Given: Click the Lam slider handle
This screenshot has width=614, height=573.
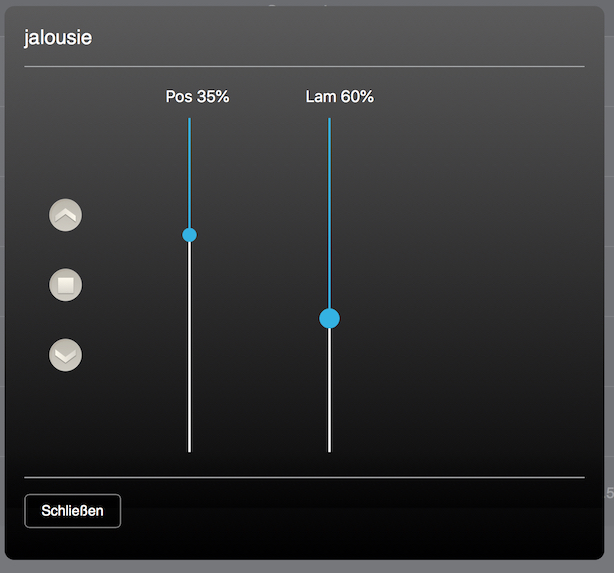Looking at the screenshot, I should pyautogui.click(x=329, y=319).
